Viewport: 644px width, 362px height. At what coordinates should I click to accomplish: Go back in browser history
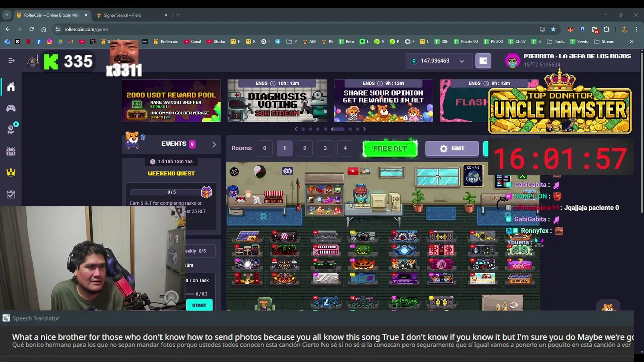click(7, 29)
